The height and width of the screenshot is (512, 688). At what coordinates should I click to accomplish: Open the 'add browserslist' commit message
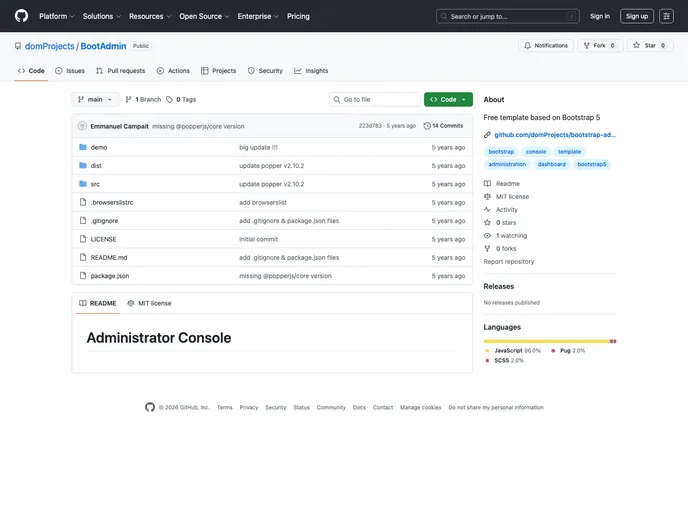click(x=263, y=203)
